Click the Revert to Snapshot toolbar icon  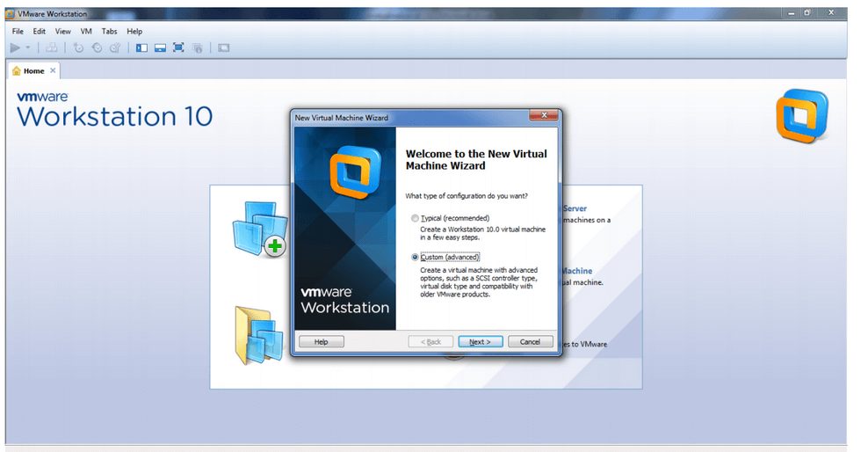(x=97, y=48)
